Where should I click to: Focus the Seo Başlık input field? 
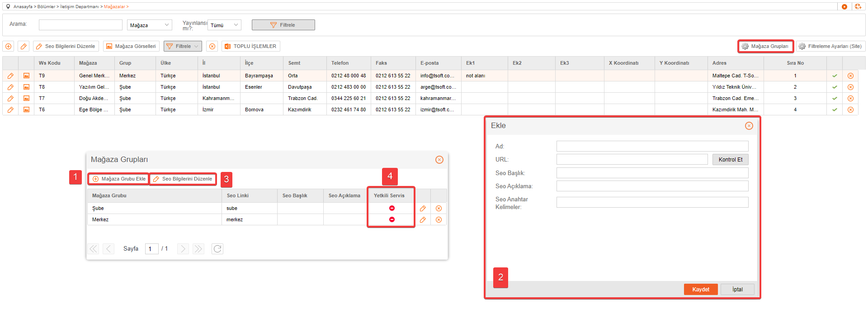tap(652, 173)
